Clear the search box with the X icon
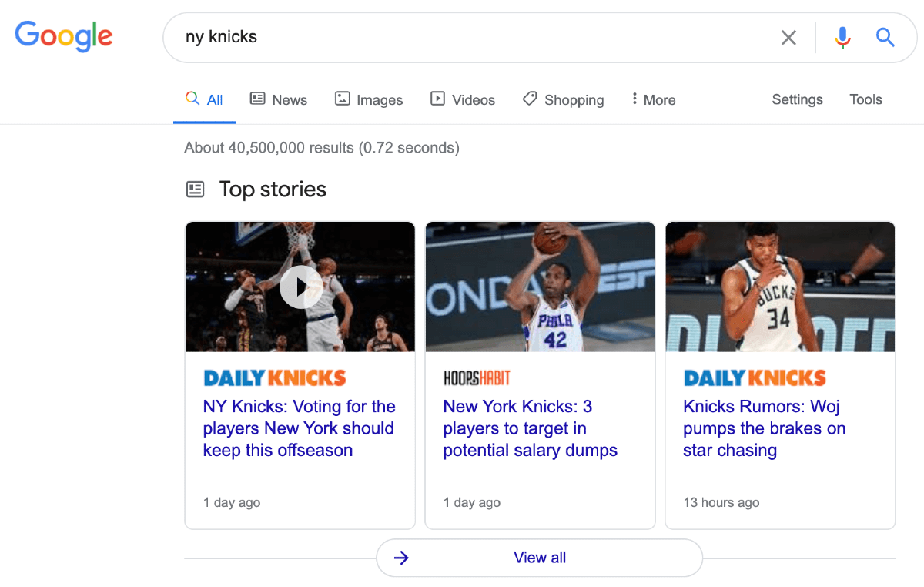The image size is (924, 587). pos(788,37)
